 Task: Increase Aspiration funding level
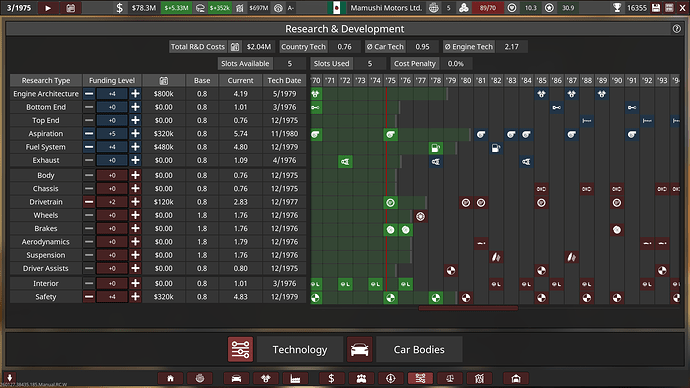tap(136, 133)
